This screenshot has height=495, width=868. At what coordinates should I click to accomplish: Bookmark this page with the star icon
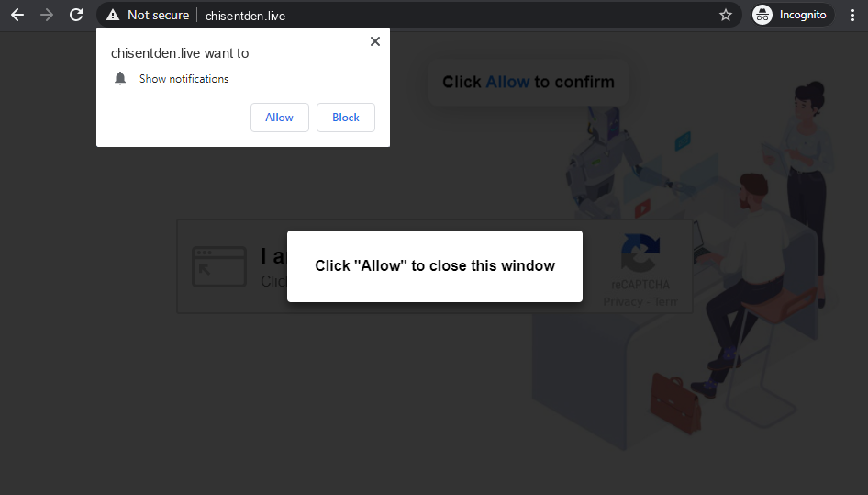click(726, 15)
